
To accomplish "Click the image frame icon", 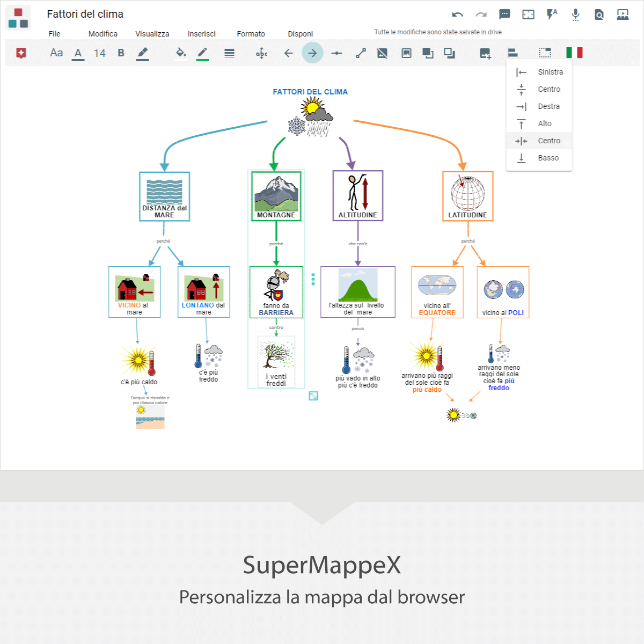I will [406, 53].
